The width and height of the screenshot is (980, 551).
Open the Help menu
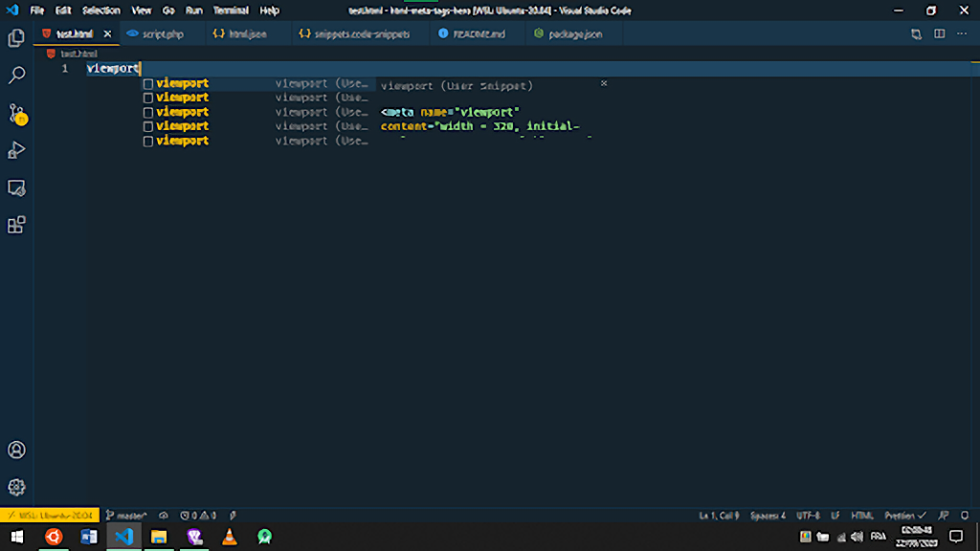point(269,11)
